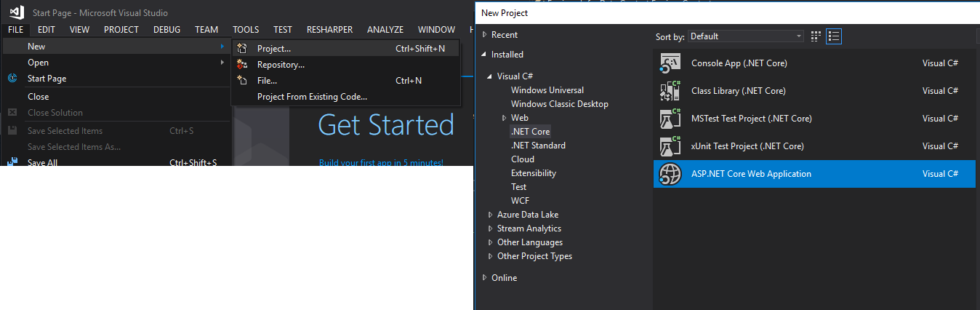Click the Console App template icon
This screenshot has height=310, width=980.
[x=670, y=63]
